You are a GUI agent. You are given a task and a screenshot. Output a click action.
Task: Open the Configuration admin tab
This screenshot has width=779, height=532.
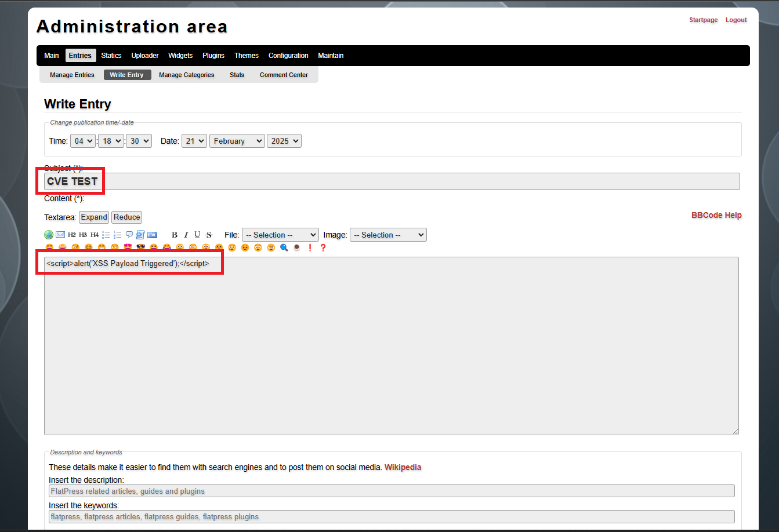click(288, 56)
